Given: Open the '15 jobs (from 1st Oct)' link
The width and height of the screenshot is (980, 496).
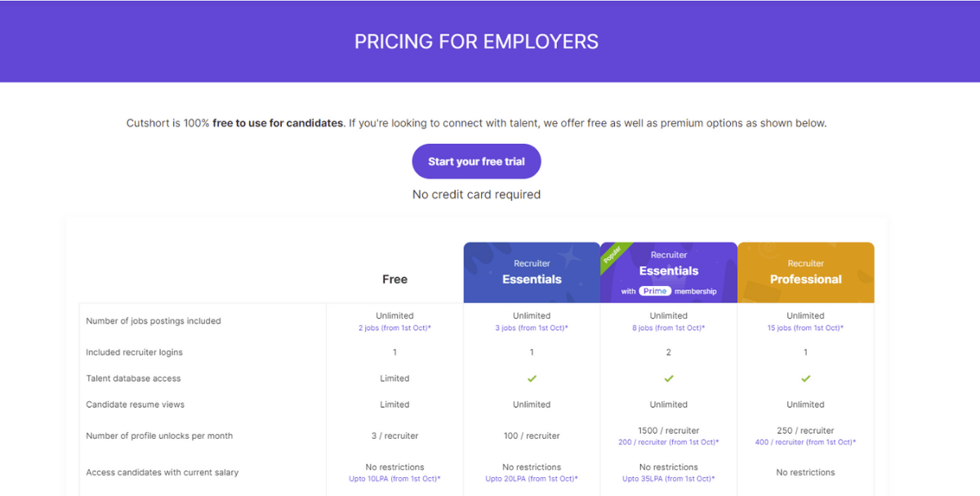Looking at the screenshot, I should (805, 328).
